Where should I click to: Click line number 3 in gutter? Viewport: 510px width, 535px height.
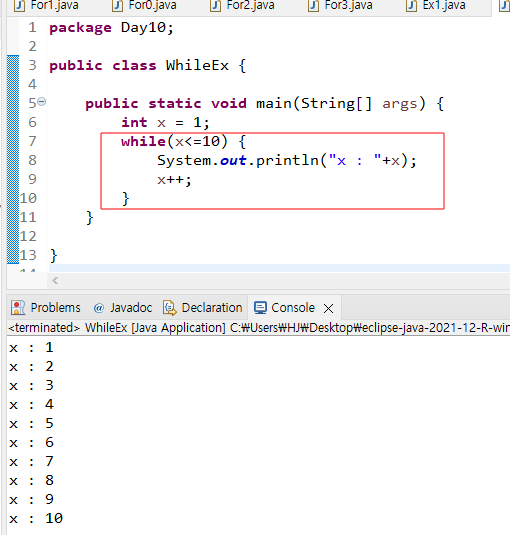tap(32, 65)
